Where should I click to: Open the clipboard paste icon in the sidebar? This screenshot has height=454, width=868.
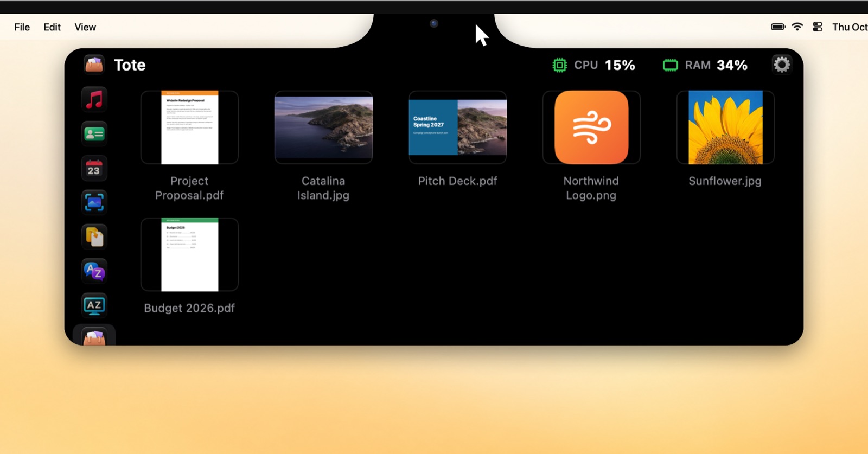click(x=94, y=237)
